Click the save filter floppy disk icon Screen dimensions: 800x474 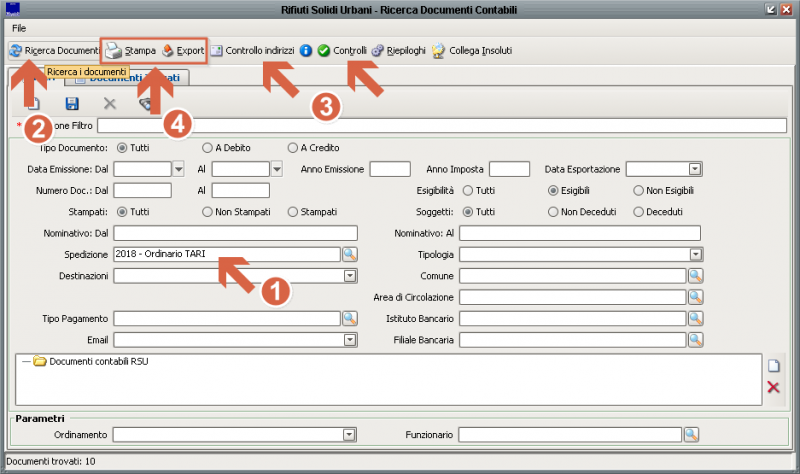71,103
